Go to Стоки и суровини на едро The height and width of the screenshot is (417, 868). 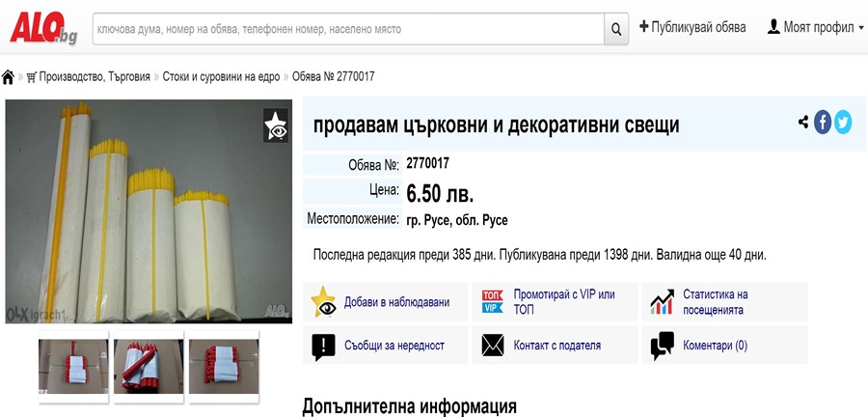(221, 76)
